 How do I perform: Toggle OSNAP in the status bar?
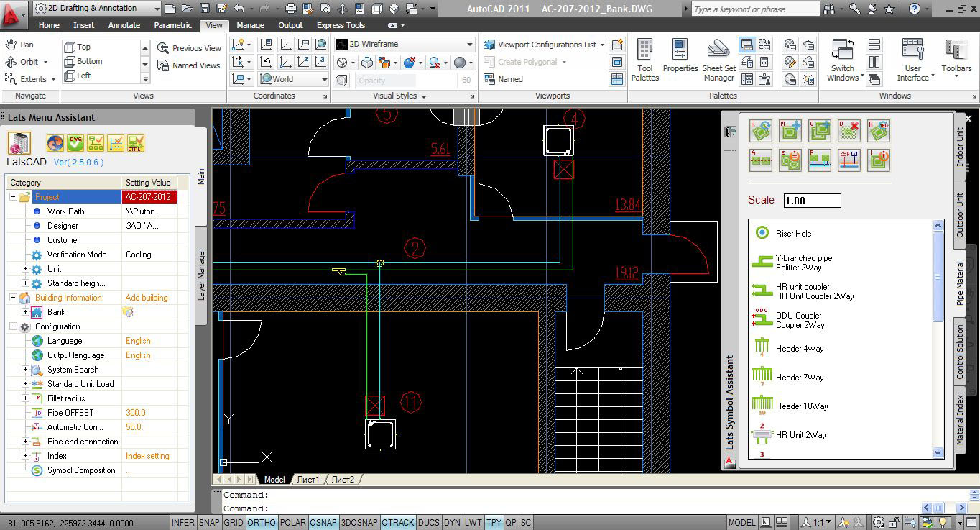tap(323, 523)
